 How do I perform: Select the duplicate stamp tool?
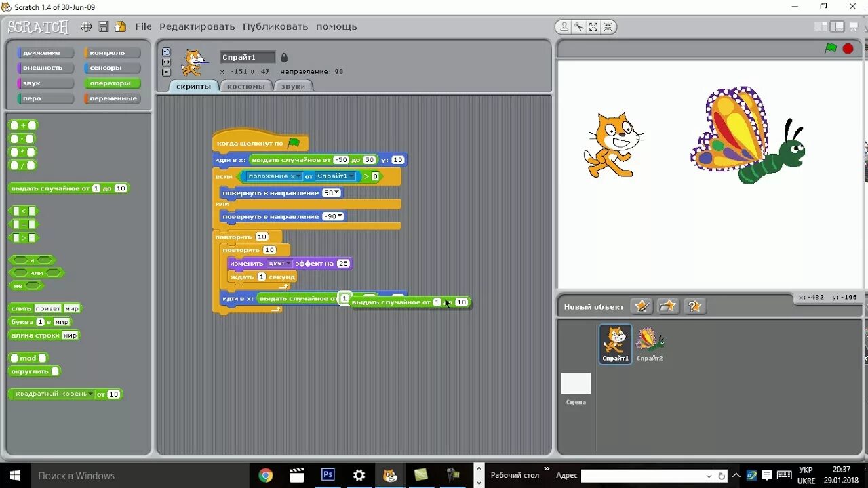(564, 27)
